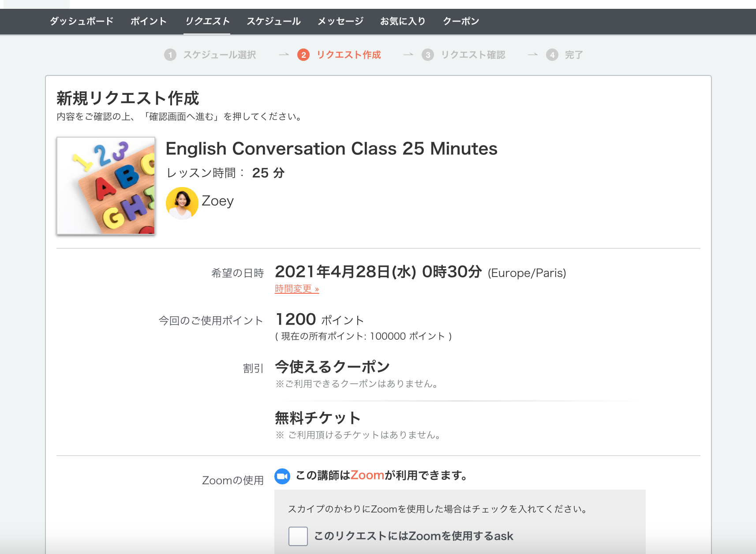Select the リクエスト navigation tab
The image size is (756, 554).
click(207, 21)
